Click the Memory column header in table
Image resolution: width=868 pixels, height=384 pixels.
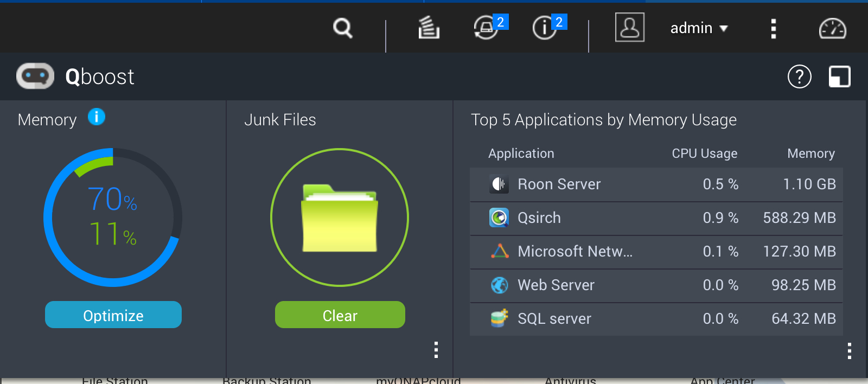(x=811, y=153)
